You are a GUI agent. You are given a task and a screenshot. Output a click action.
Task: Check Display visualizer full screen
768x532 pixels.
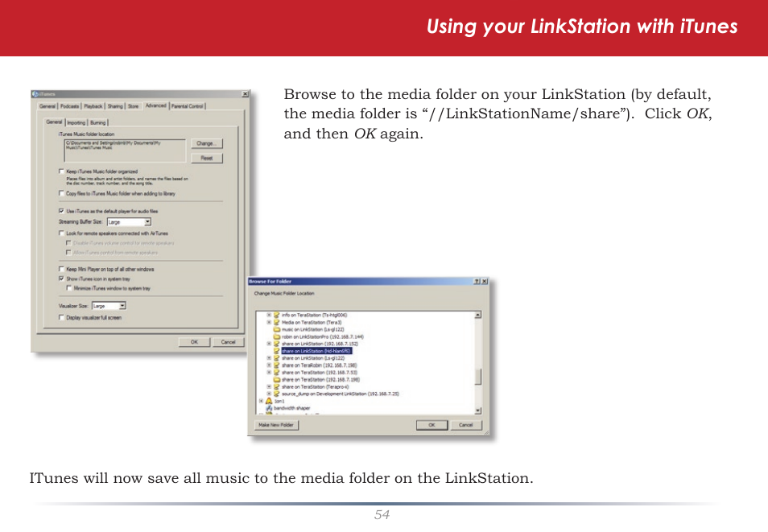[61, 317]
